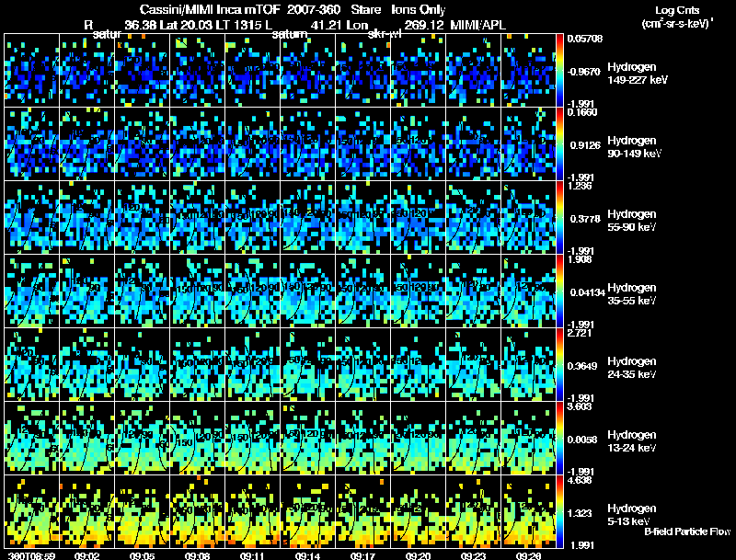Click the color bar beside Hydrogen 5-13 keV

pos(559,512)
